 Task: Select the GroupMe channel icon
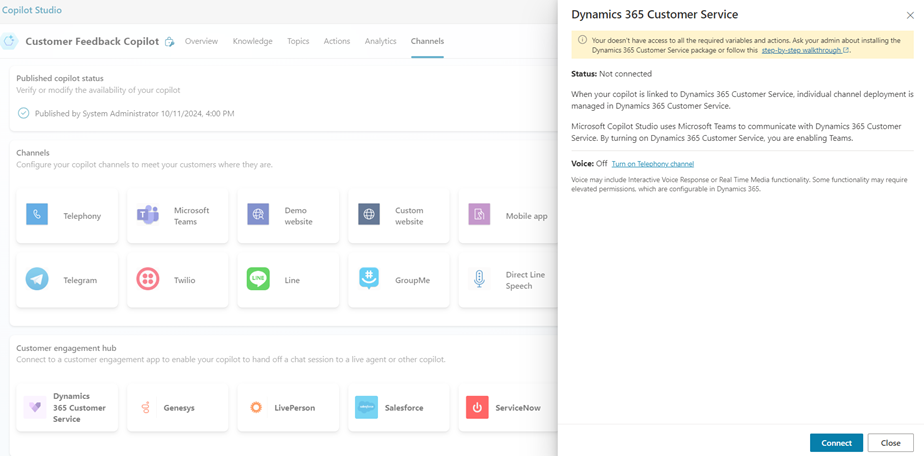pyautogui.click(x=369, y=280)
